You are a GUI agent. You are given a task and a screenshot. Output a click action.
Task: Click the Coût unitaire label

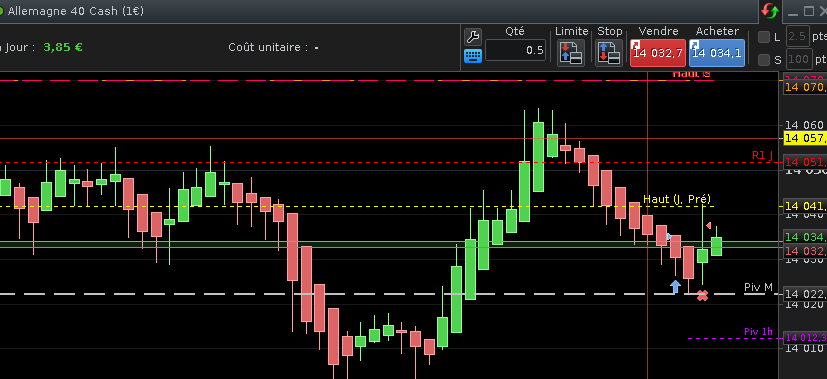pyautogui.click(x=268, y=47)
